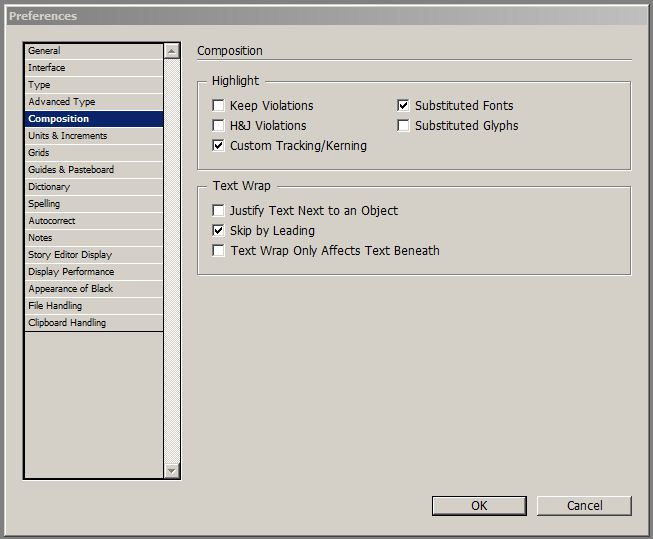Screen dimensions: 653x539
Task: Switch to the Interface preferences
Action: [x=94, y=68]
